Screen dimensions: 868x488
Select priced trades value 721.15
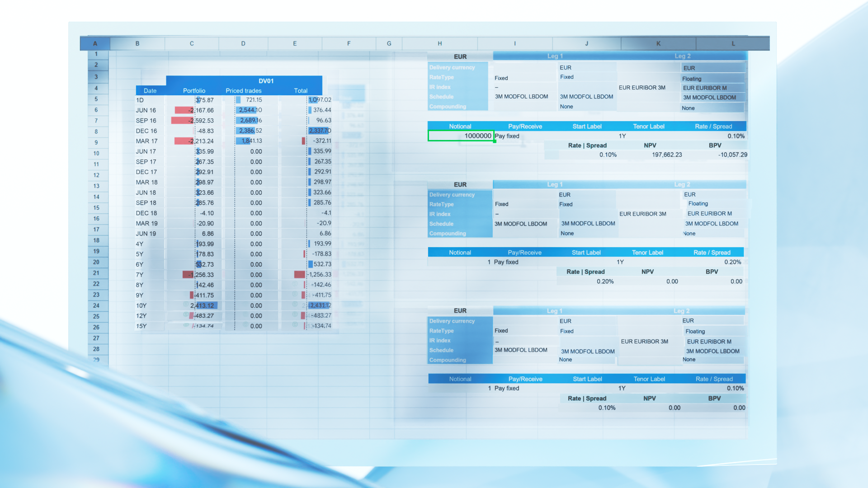point(254,100)
